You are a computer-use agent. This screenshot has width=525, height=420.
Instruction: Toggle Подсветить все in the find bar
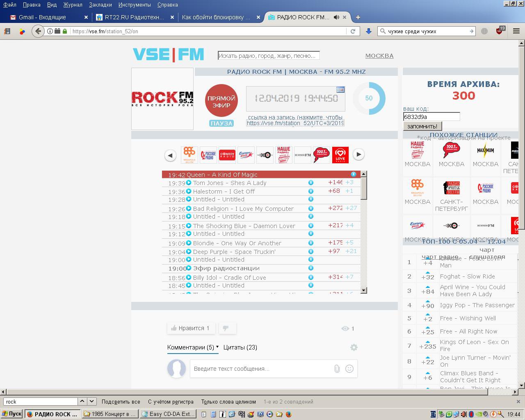121,402
